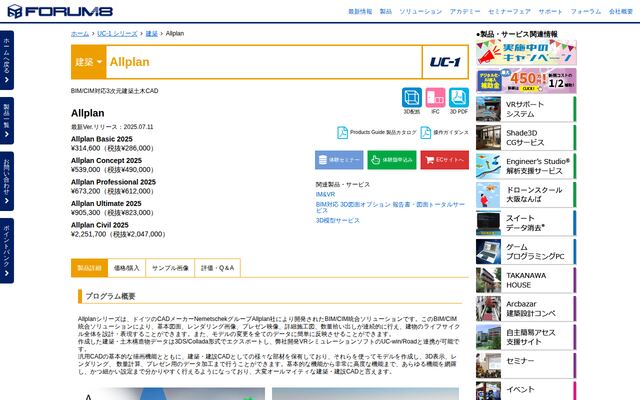Open VRサポートシステム sidebar item

point(526,109)
